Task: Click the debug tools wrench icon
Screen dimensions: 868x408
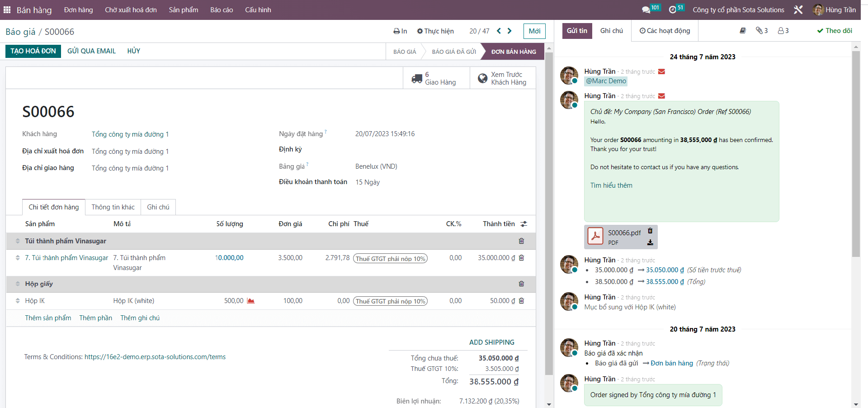Action: 798,9
